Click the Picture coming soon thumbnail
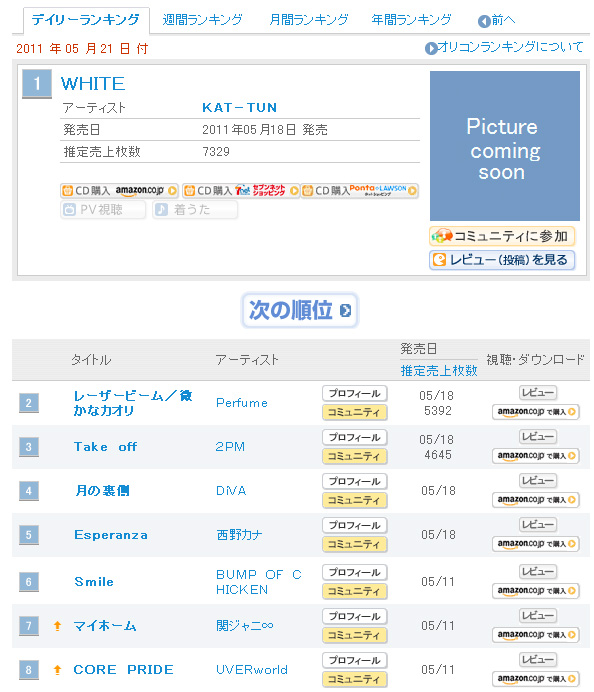This screenshot has width=594, height=692. 505,146
